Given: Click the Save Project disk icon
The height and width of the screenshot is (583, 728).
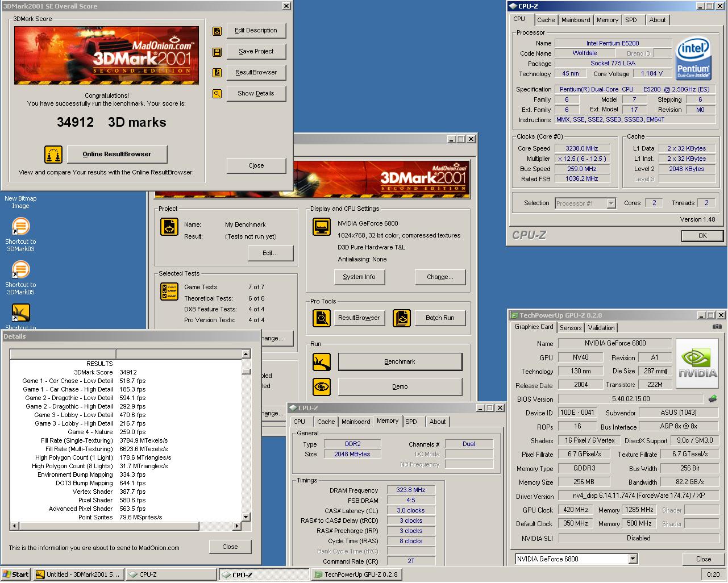Looking at the screenshot, I should 217,52.
